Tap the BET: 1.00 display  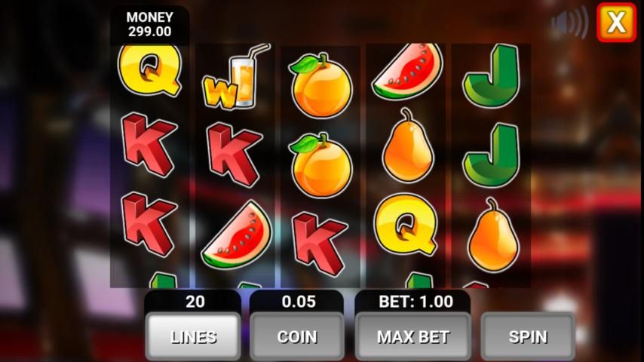(416, 302)
